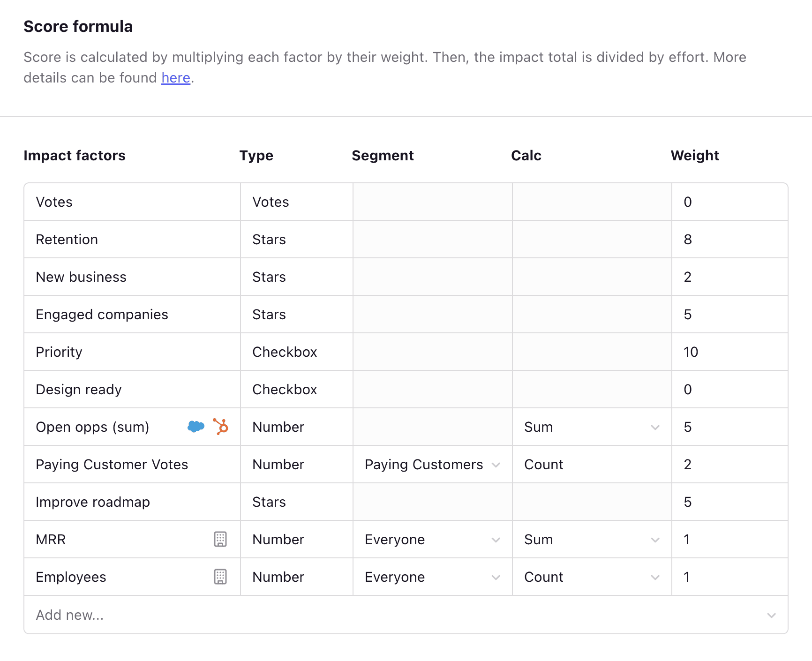This screenshot has width=812, height=661.
Task: Click the Impact factors column header
Action: tap(75, 155)
